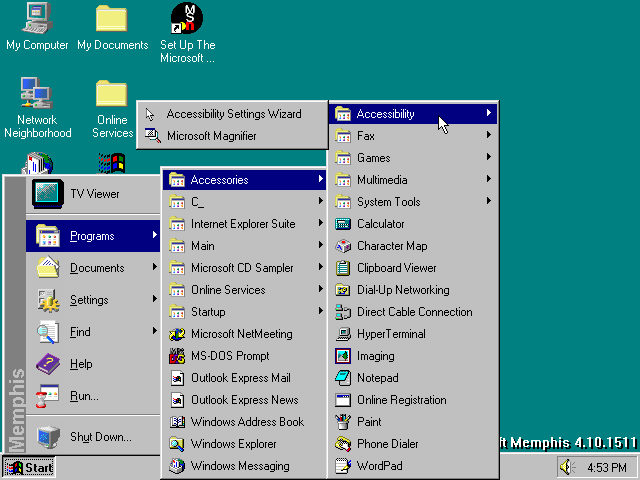Click the HyperTerminal icon
The height and width of the screenshot is (480, 640).
click(x=343, y=334)
